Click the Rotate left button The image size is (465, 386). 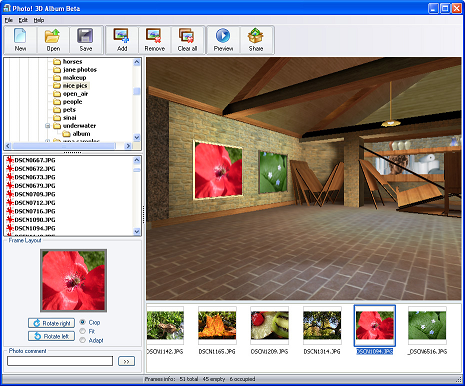tap(51, 336)
